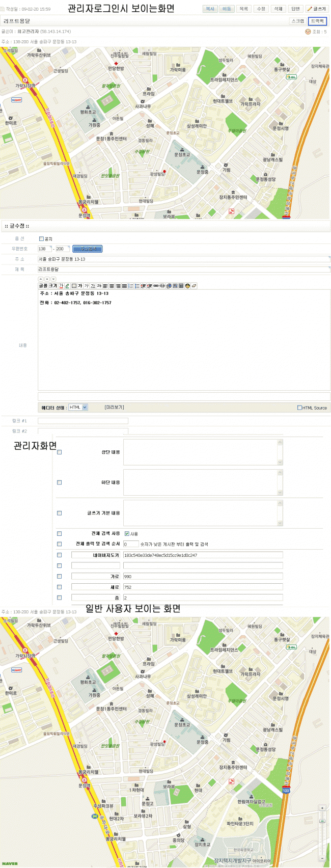
Task: Click the 스크랩 scrap button
Action: click(298, 21)
